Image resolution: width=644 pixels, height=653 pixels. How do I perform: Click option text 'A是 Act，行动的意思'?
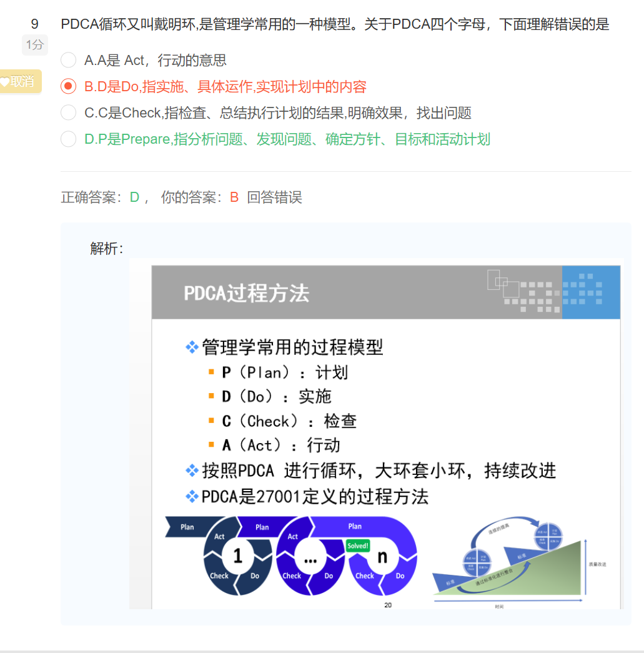[155, 61]
